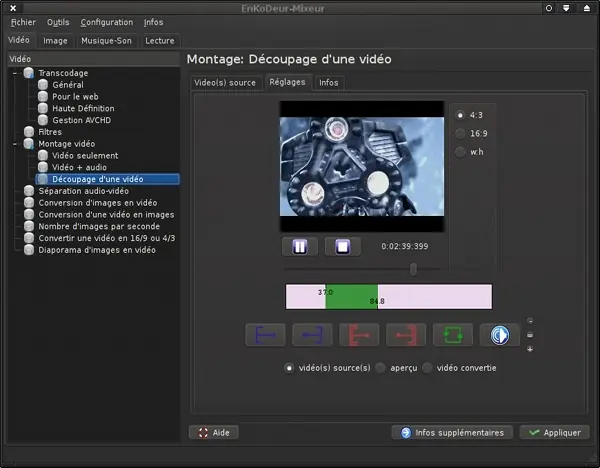The height and width of the screenshot is (468, 600).
Task: Click the Appliquer button
Action: tap(554, 433)
